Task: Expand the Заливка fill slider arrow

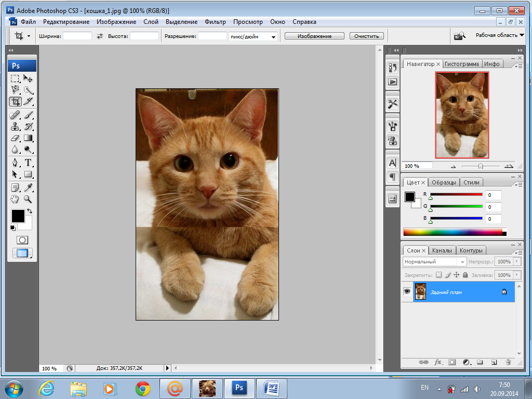Action: tap(517, 275)
